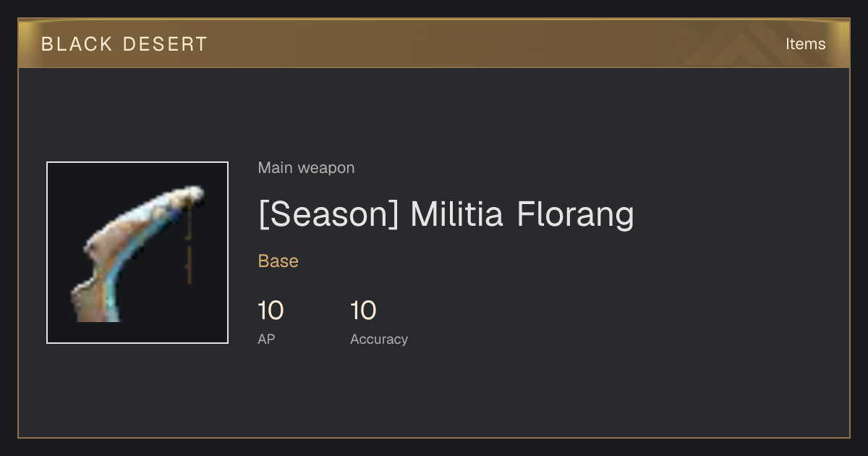Click the word [Season] in the item name
This screenshot has height=456, width=868.
click(x=329, y=214)
